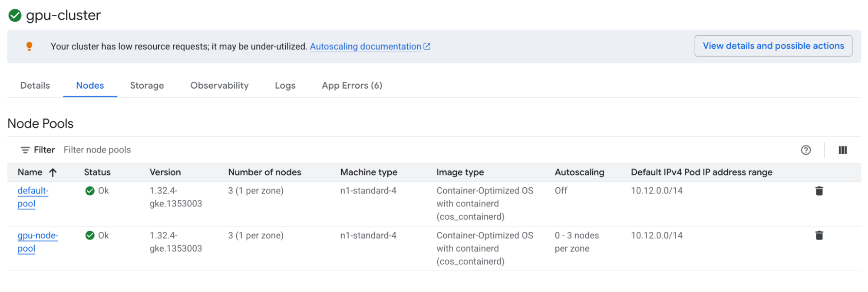Open column display options icon
Image resolution: width=868 pixels, height=292 pixels.
842,150
